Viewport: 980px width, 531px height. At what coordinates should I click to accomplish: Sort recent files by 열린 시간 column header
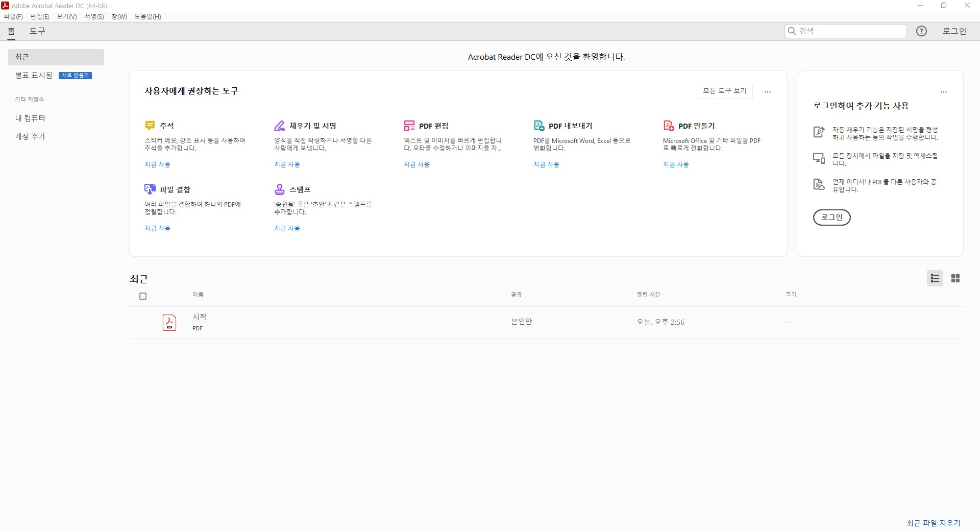point(648,295)
